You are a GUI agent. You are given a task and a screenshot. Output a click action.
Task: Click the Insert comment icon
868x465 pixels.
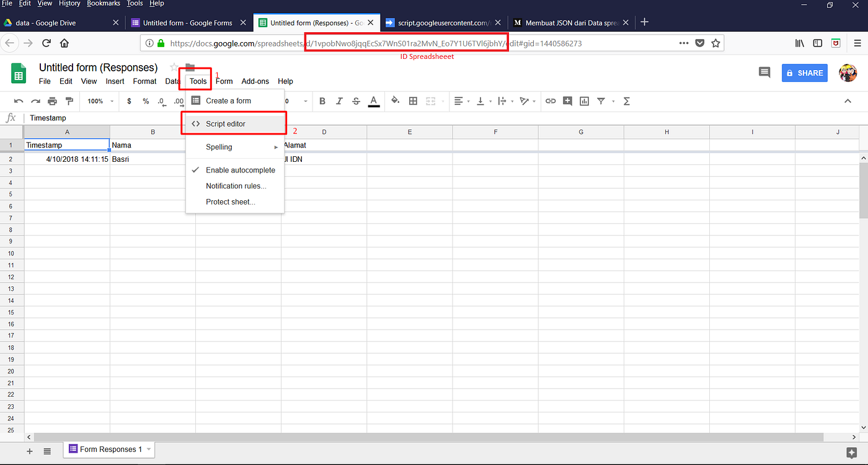(567, 100)
